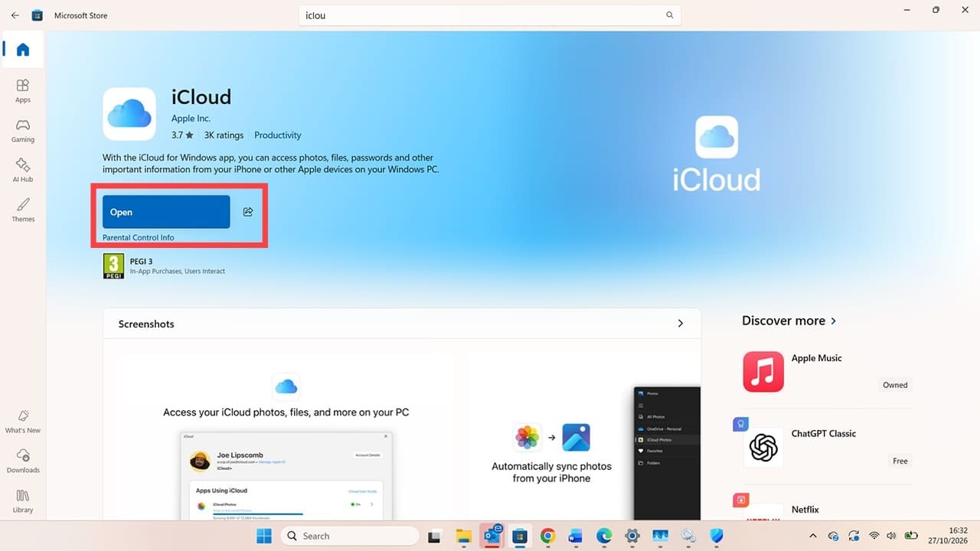Open Parental Control Info
Viewport: 980px width, 551px height.
click(139, 237)
